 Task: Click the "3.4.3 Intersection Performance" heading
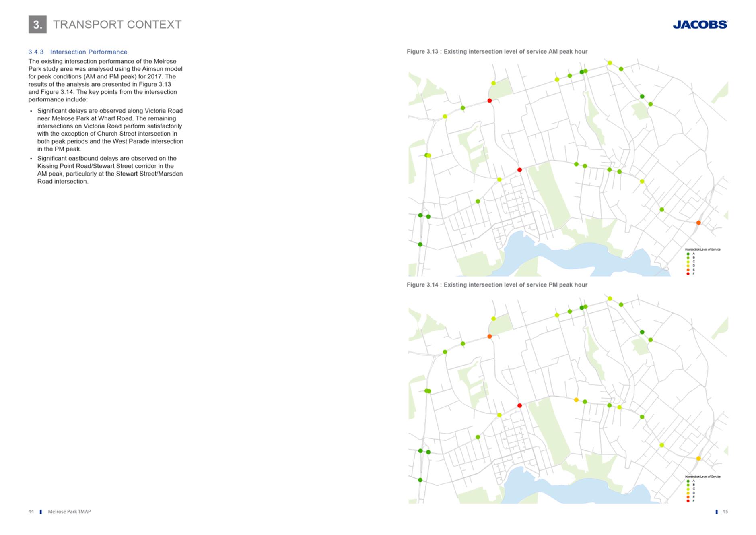click(x=78, y=52)
